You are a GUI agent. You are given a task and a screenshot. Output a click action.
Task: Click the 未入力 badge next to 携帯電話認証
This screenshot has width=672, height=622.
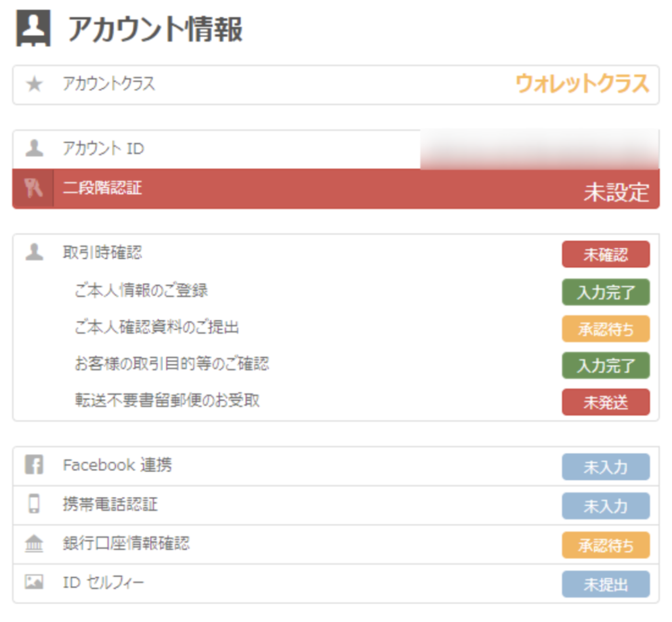pos(605,506)
